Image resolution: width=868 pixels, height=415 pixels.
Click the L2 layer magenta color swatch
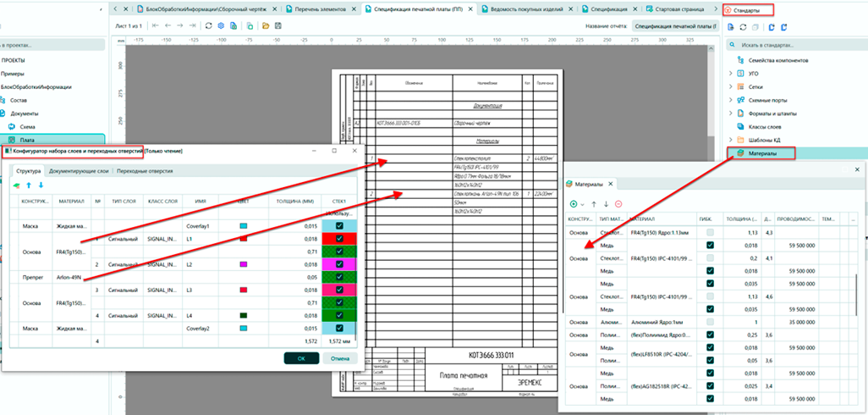click(x=243, y=264)
